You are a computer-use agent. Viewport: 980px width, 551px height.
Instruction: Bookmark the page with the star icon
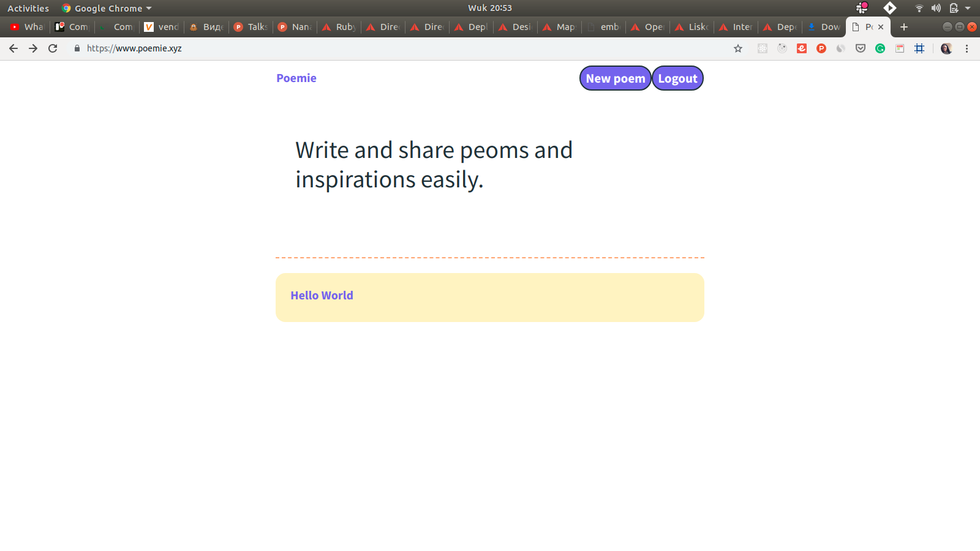click(x=737, y=48)
